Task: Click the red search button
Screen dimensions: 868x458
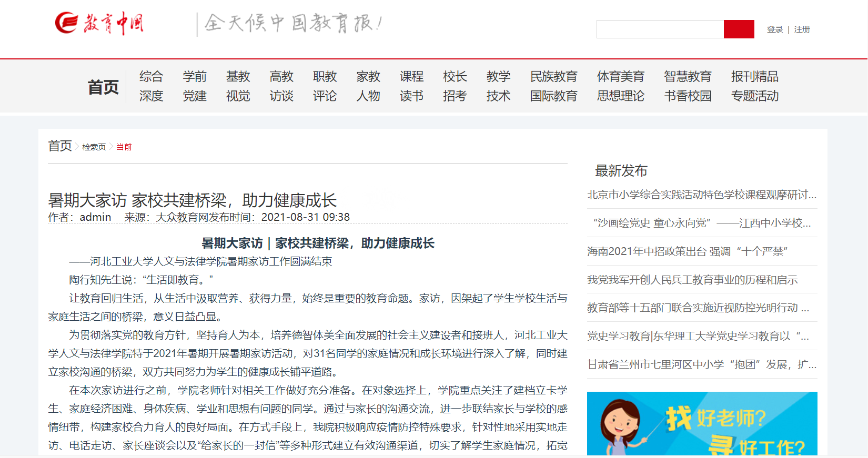Action: [x=739, y=29]
